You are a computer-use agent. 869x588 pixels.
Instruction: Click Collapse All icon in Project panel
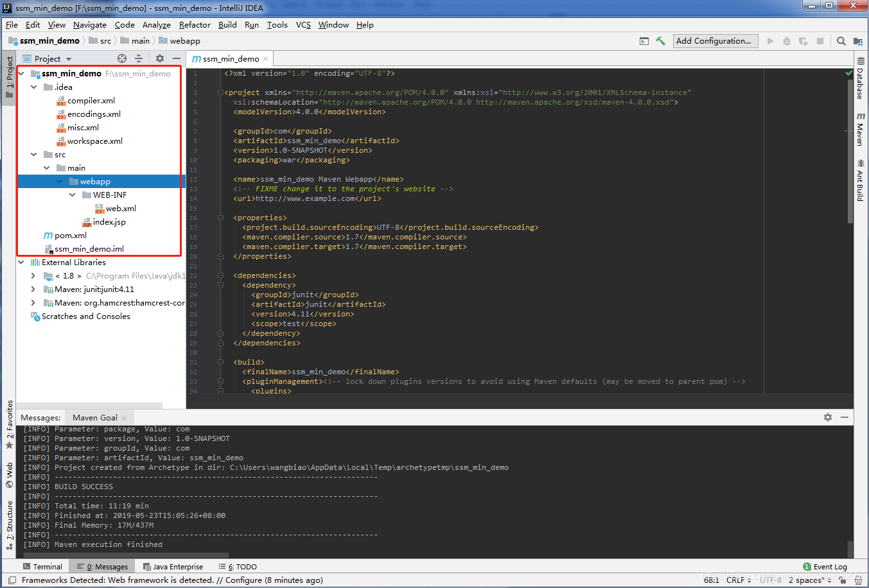(x=139, y=58)
